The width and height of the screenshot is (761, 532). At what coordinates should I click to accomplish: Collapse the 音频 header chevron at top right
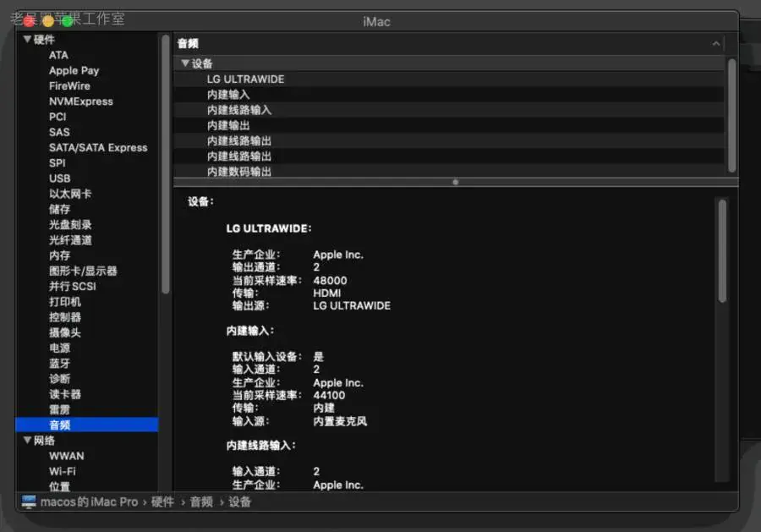click(x=716, y=44)
